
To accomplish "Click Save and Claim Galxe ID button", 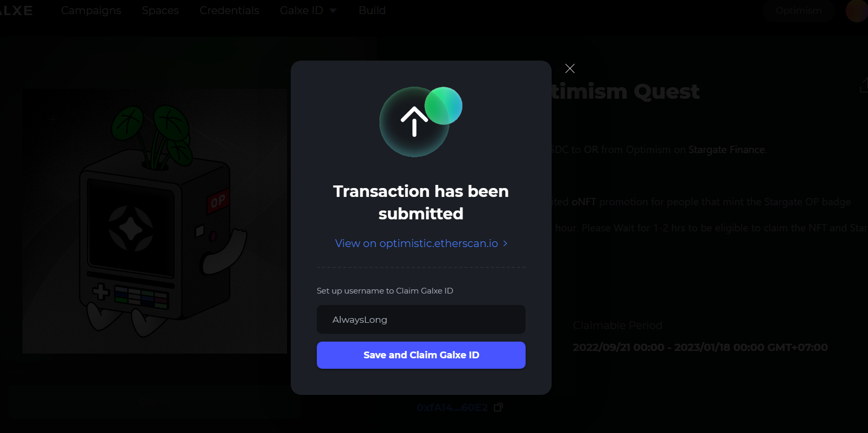I will 421,355.
